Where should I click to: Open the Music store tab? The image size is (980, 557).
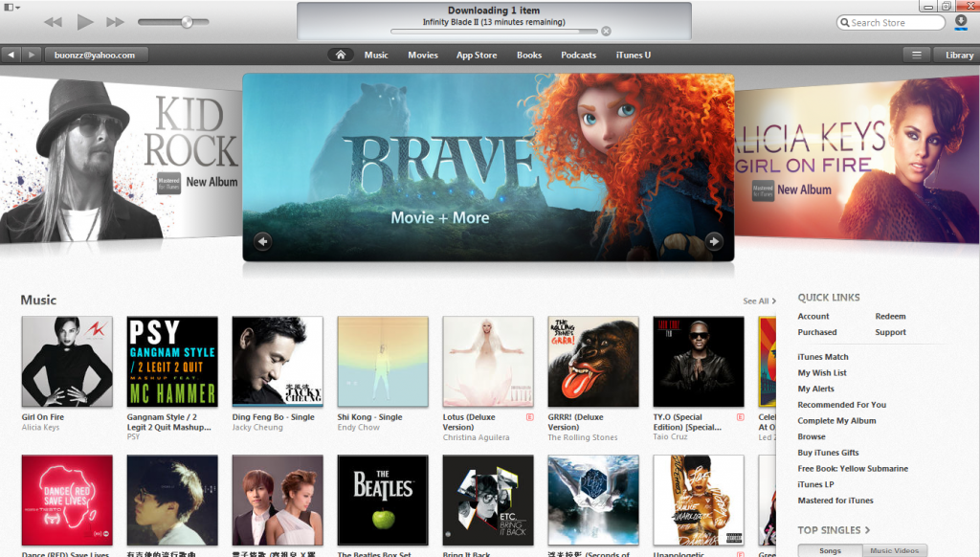[376, 55]
